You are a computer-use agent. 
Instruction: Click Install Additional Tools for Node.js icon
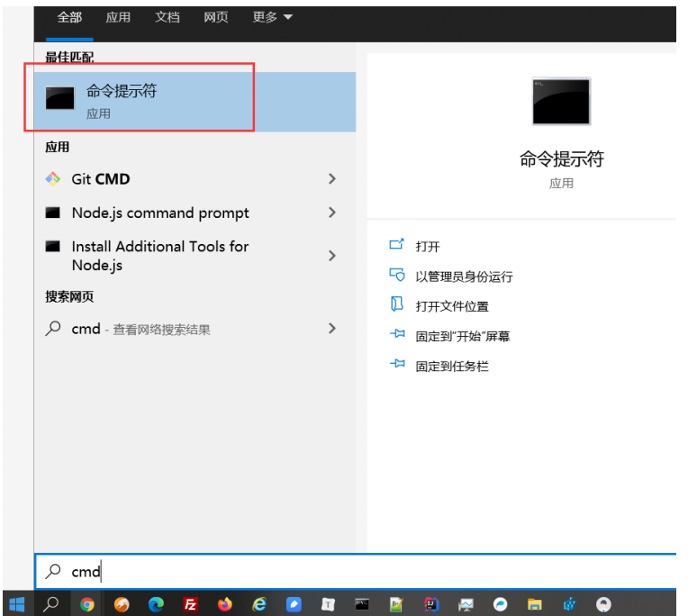pyautogui.click(x=53, y=246)
